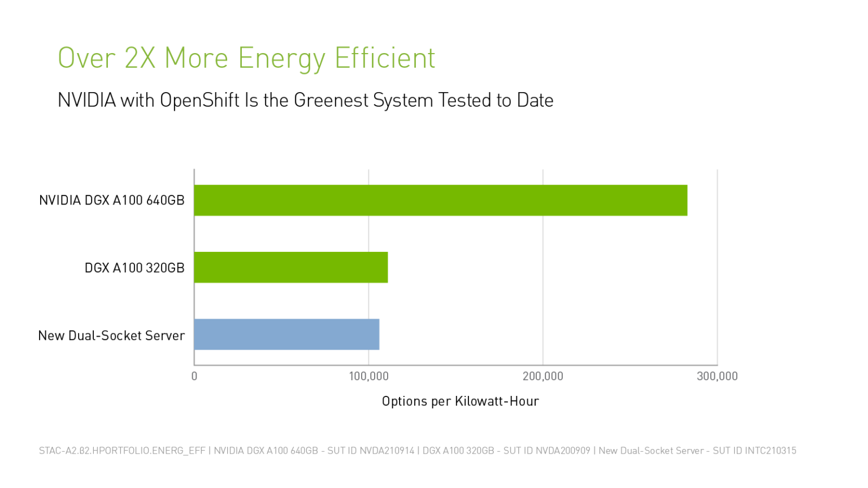This screenshot has height=488, width=868.
Task: Select the DGX A100 320GB green bar
Action: (x=291, y=267)
